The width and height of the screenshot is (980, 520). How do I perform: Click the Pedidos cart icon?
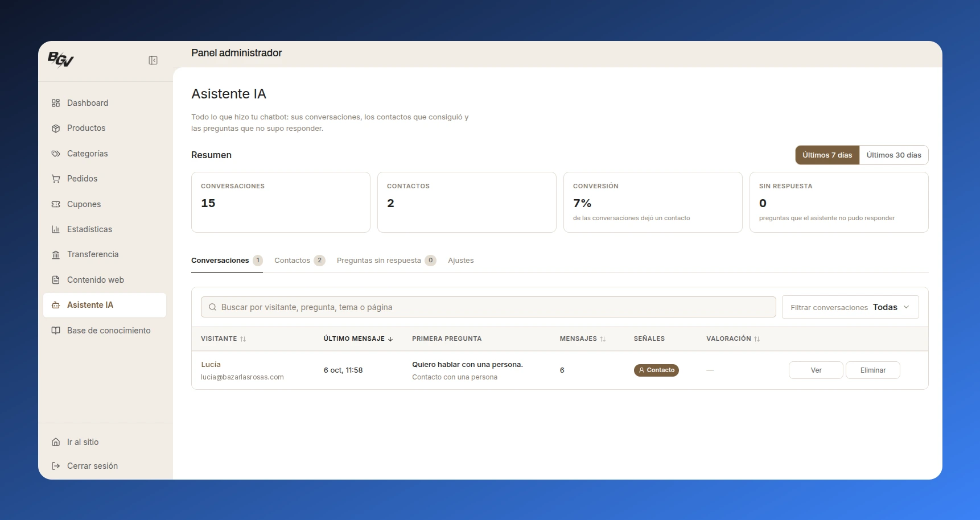pyautogui.click(x=56, y=179)
